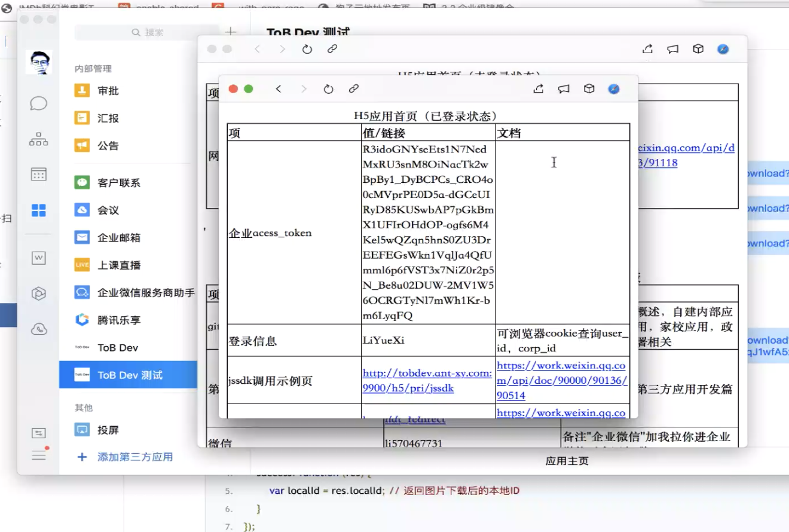Go back in the middle window behind
The width and height of the screenshot is (789, 532).
click(x=258, y=49)
